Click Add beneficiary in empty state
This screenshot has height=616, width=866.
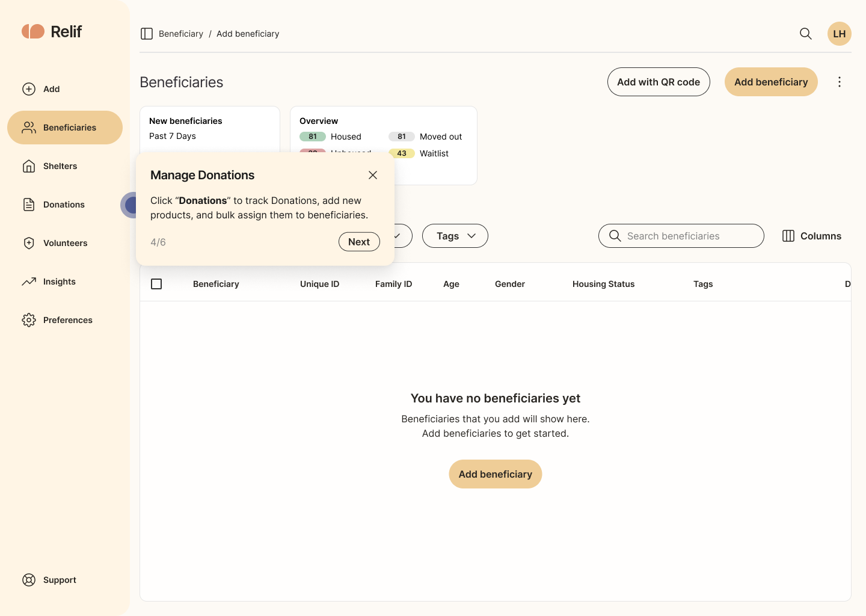pyautogui.click(x=496, y=474)
